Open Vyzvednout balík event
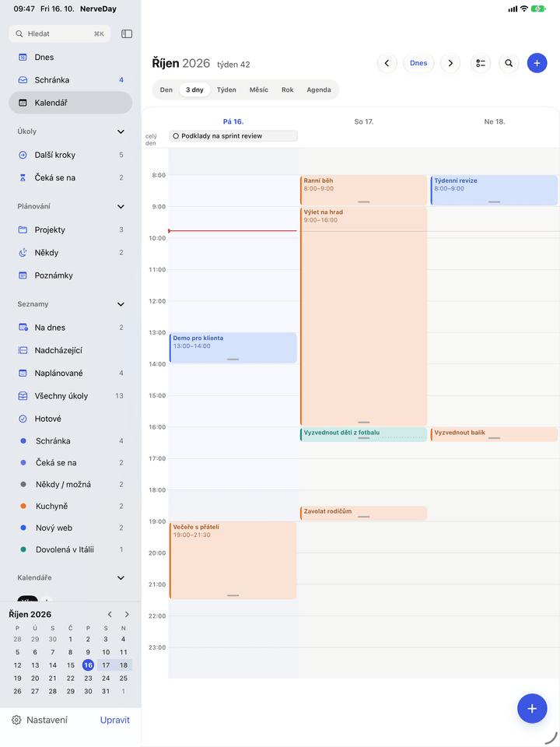The image size is (560, 747). tap(494, 434)
